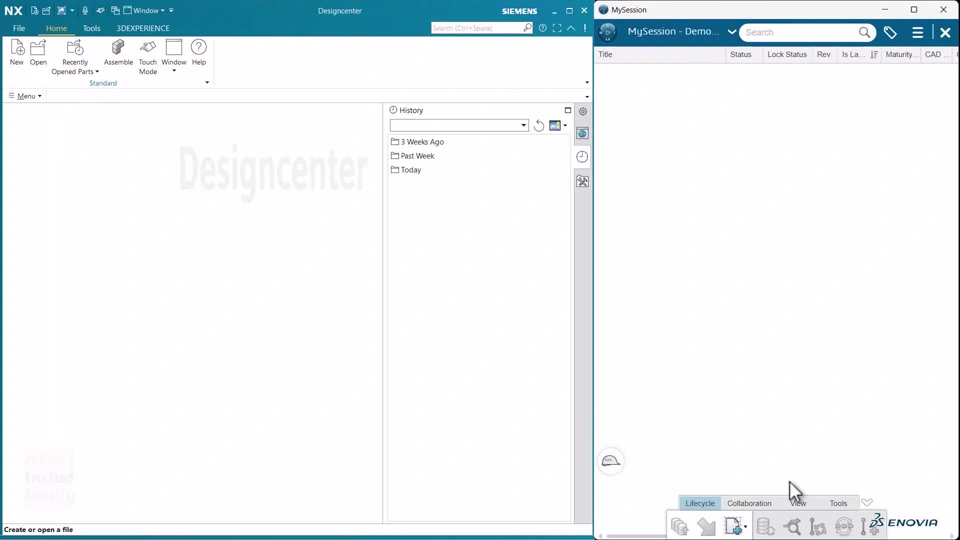
Task: Click the CAD column header
Action: click(937, 54)
